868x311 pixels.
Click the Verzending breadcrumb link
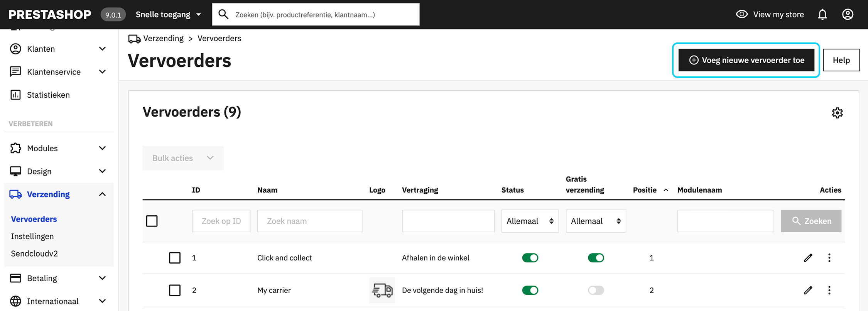(x=163, y=38)
